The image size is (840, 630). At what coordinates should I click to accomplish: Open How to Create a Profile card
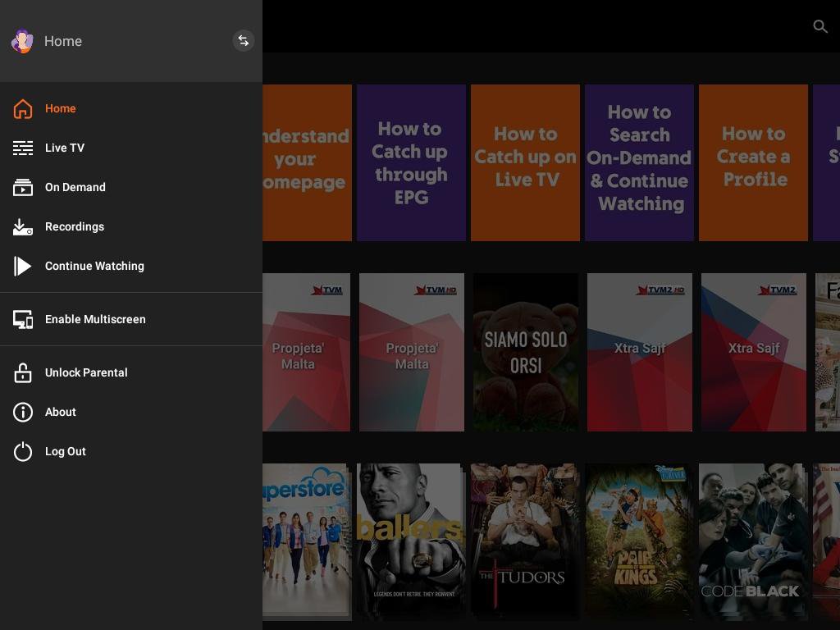(753, 163)
